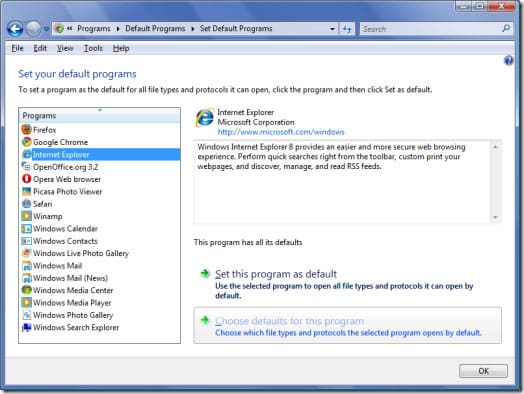Click the Internet Explorer list icon
This screenshot has width=524, height=394.
point(26,154)
